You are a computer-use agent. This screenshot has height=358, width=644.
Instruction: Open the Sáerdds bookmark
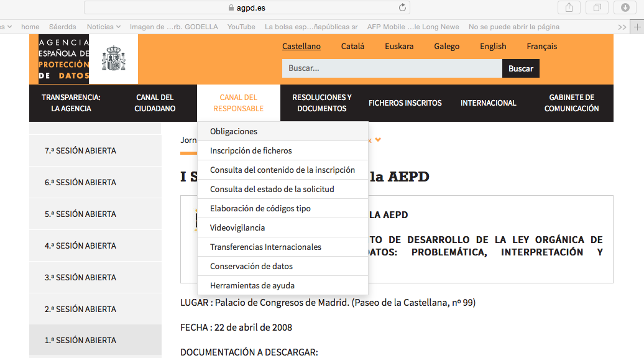click(62, 27)
